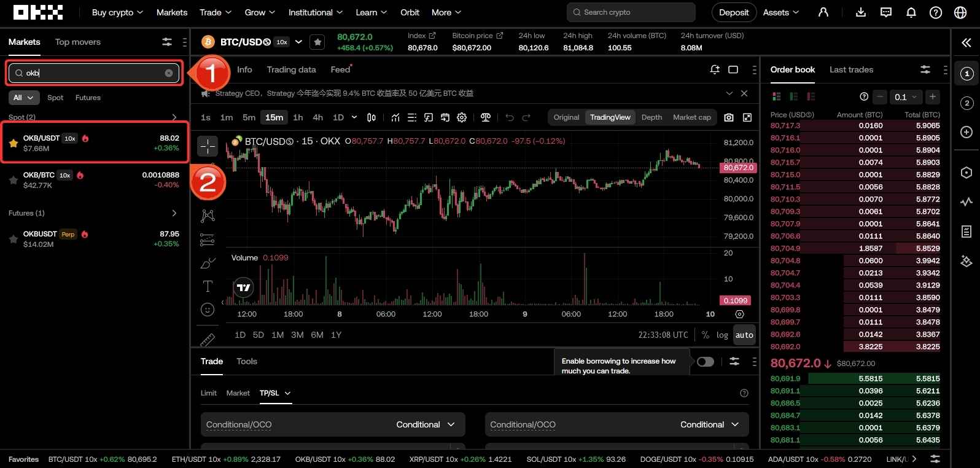The image size is (980, 468).
Task: Take a chart snapshot with camera icon
Action: [x=729, y=117]
